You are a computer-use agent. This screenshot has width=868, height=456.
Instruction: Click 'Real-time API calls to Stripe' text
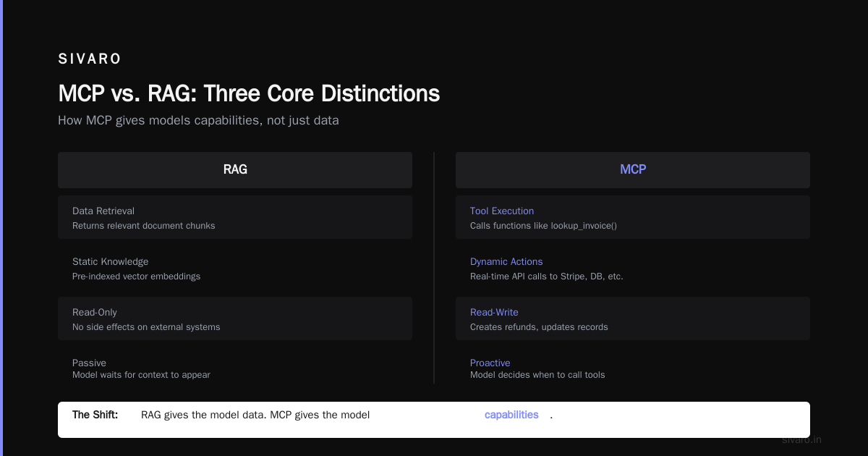547,276
